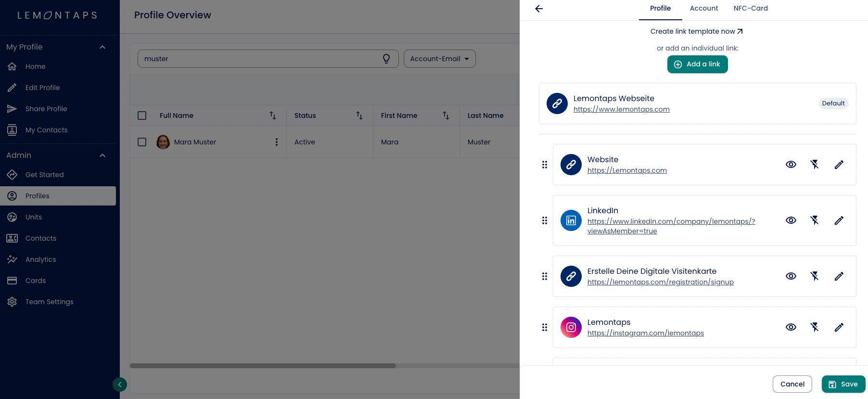Viewport: 868px width, 399px height.
Task: Sort by First Name column
Action: [x=446, y=116]
